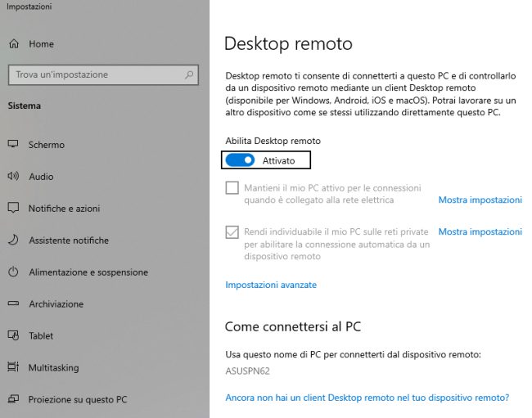Open Home settings page
Image resolution: width=532 pixels, height=418 pixels.
click(41, 44)
